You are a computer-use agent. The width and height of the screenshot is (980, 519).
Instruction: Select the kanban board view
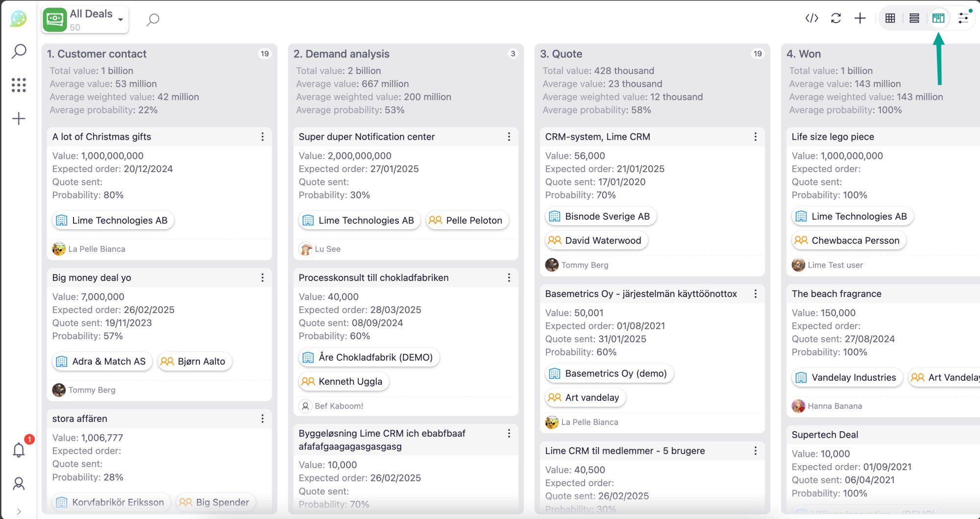click(x=938, y=18)
